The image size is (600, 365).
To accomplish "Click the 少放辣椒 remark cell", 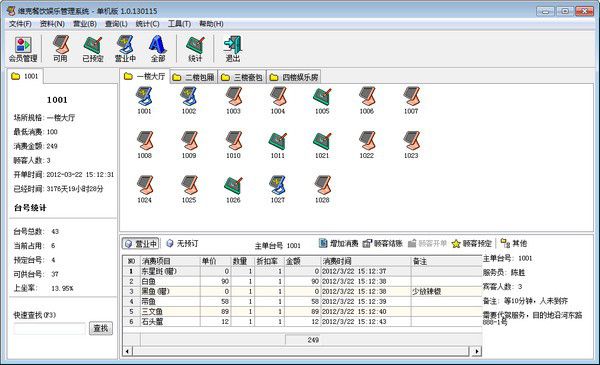I will click(446, 291).
